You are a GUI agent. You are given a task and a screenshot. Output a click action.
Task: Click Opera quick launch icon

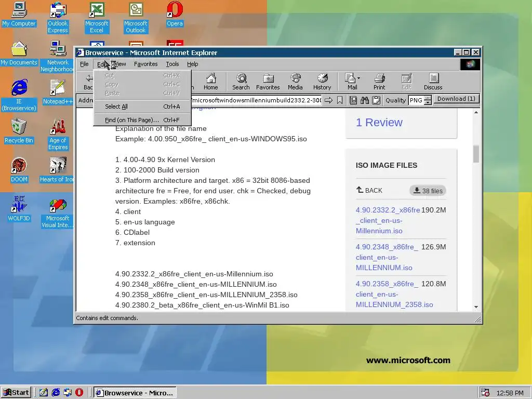tap(79, 393)
